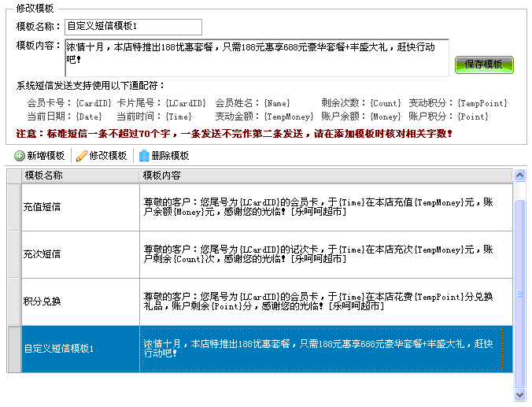Click the 删除模板 toolbar label
The height and width of the screenshot is (407, 532).
click(x=170, y=156)
